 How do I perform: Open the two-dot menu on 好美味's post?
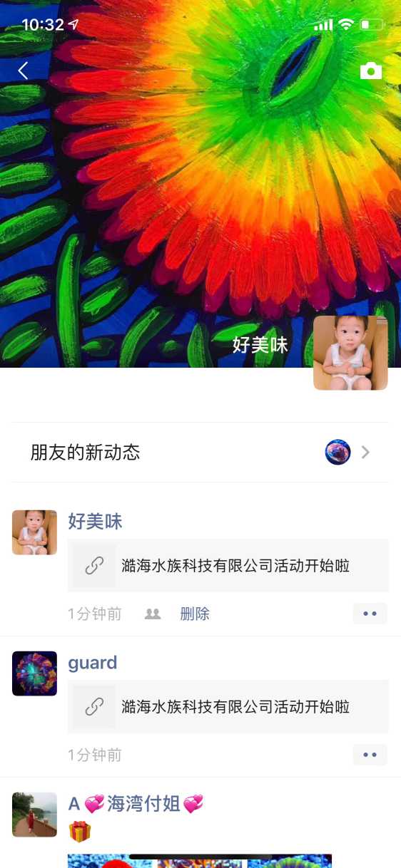tap(370, 614)
